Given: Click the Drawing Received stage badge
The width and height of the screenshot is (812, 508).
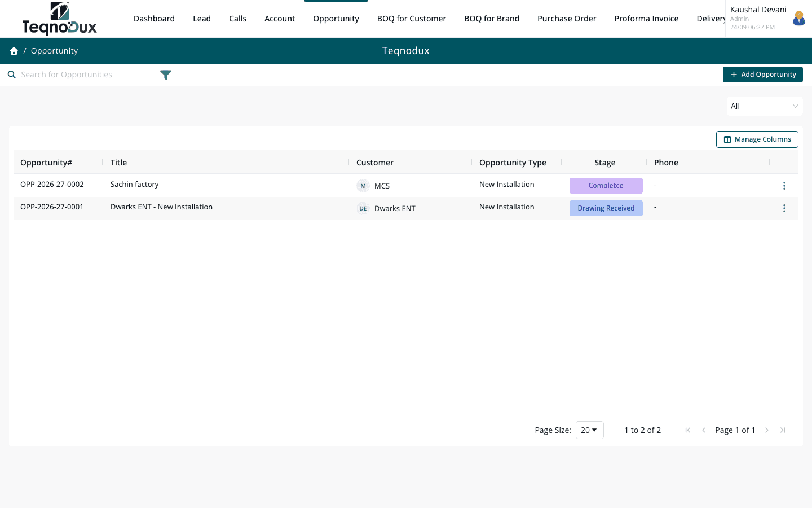Looking at the screenshot, I should 606,208.
